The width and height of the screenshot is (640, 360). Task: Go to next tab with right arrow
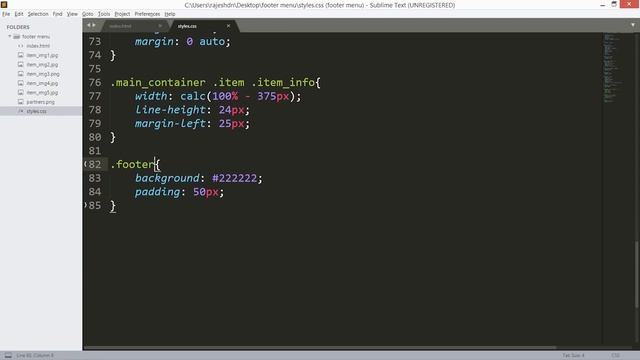click(94, 25)
